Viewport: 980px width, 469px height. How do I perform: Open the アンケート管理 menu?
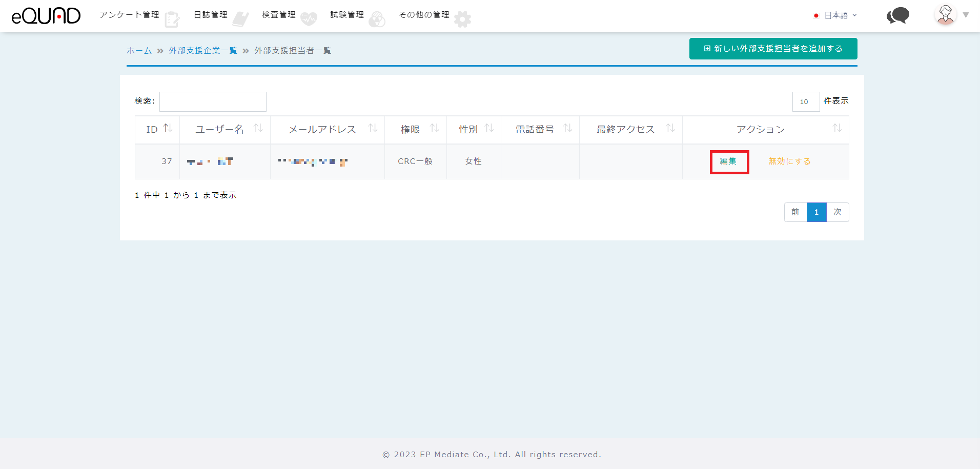coord(129,15)
